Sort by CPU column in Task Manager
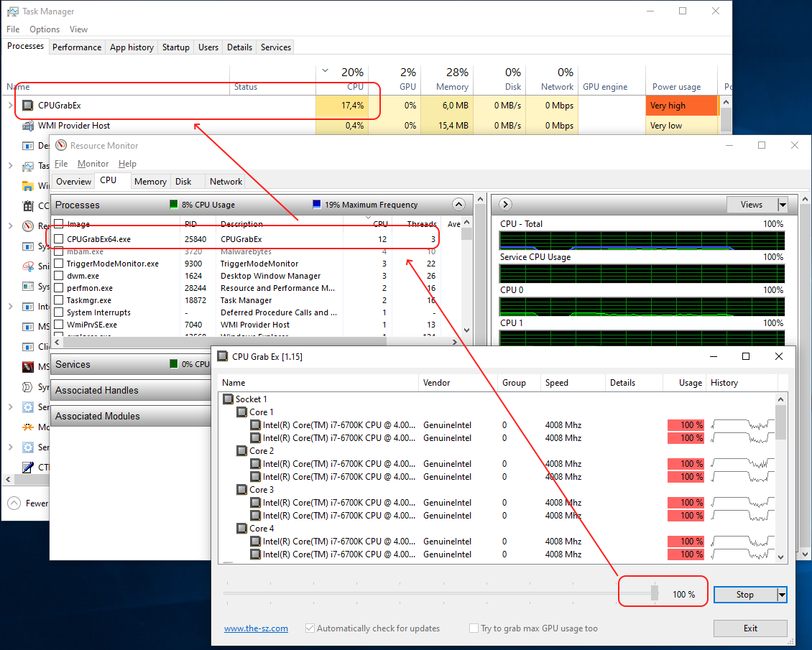Viewport: 812px width, 650px height. pos(342,79)
